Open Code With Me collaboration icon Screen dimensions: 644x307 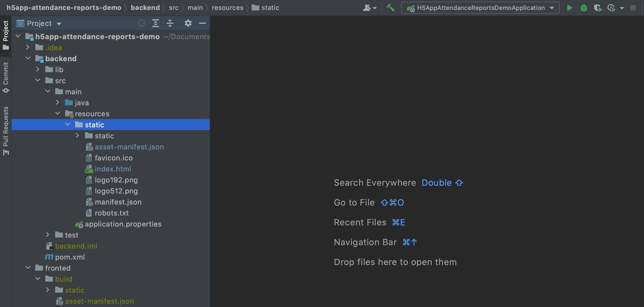tap(368, 8)
